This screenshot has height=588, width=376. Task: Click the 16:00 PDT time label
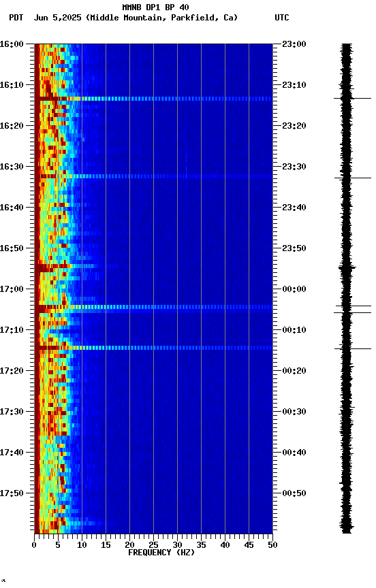[12, 44]
